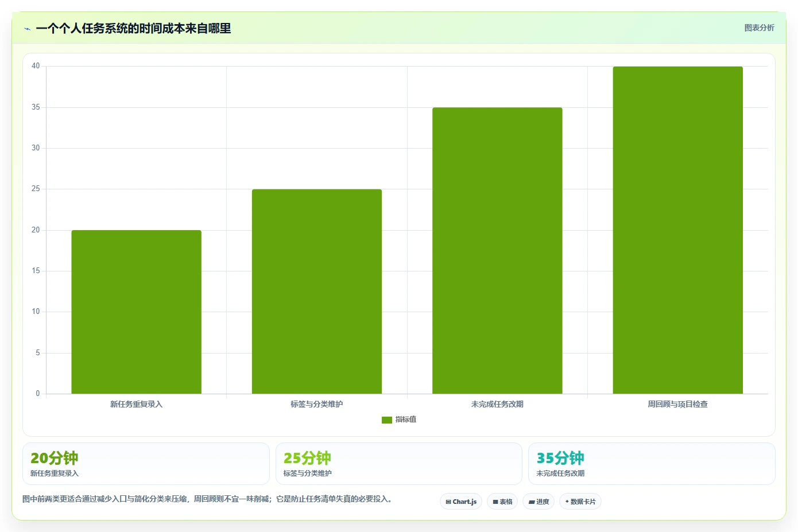Click the summary note beginning 图中前两类
Viewport: 798px width, 532px height.
point(207,499)
